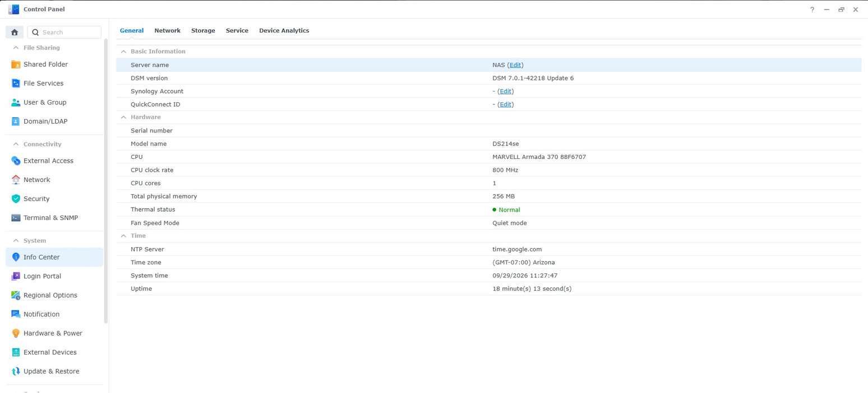Open Notification icon

point(16,315)
